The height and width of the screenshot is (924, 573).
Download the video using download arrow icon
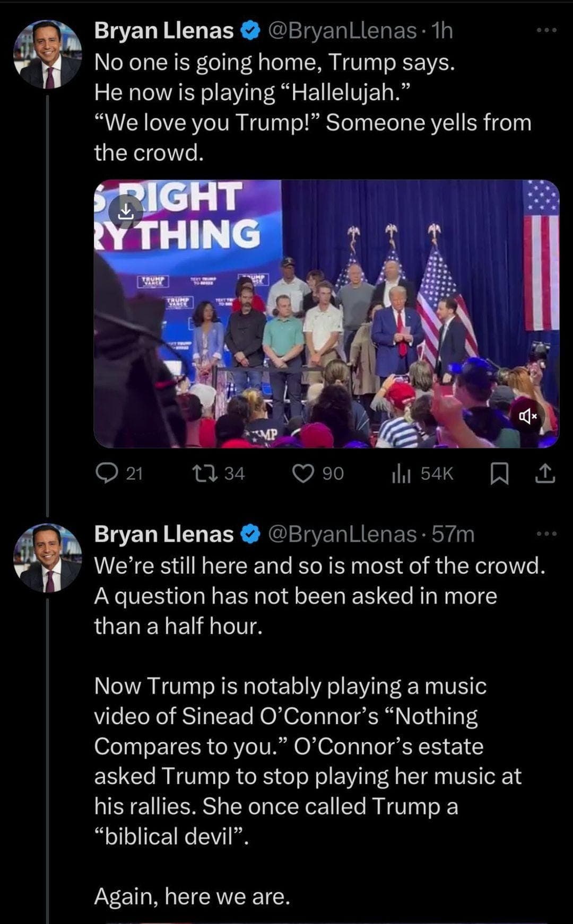pos(126,213)
